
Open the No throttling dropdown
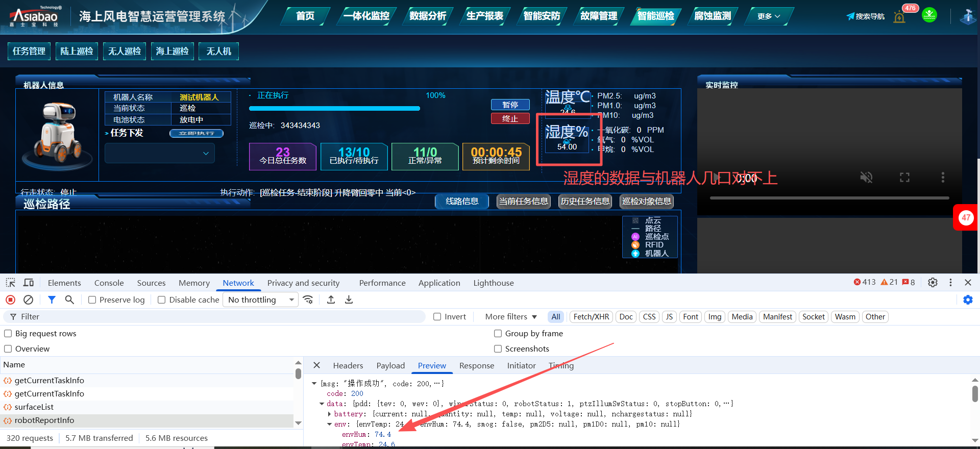click(260, 300)
